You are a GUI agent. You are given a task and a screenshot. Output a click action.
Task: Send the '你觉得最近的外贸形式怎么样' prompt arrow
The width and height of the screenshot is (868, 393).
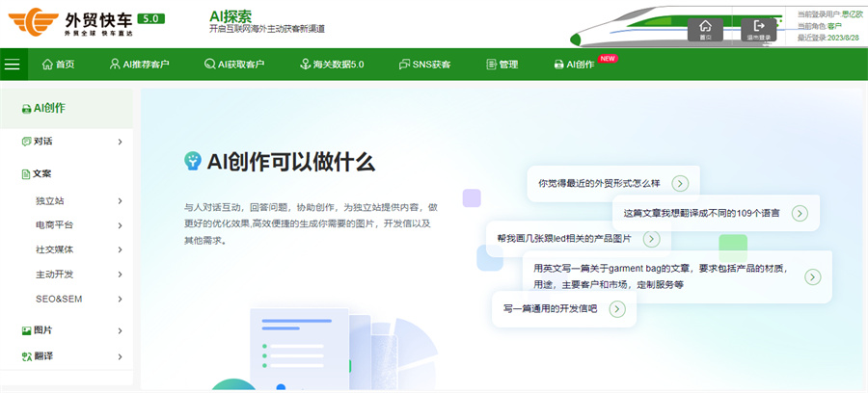click(x=680, y=183)
